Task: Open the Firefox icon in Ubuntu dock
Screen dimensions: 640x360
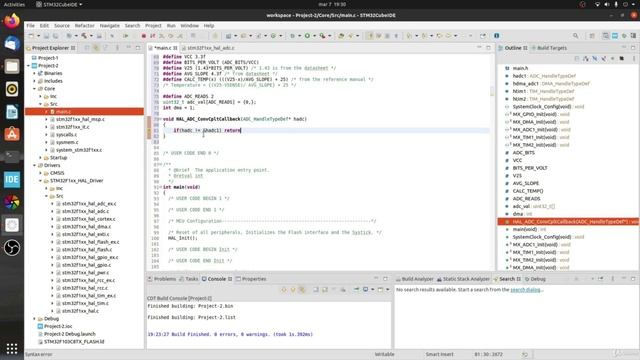Action: [x=12, y=21]
